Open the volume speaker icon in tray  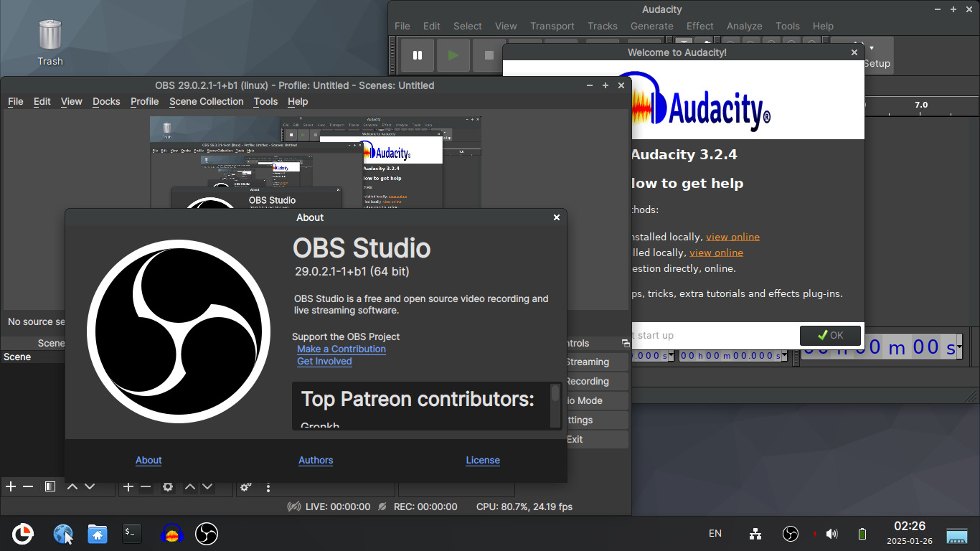832,534
